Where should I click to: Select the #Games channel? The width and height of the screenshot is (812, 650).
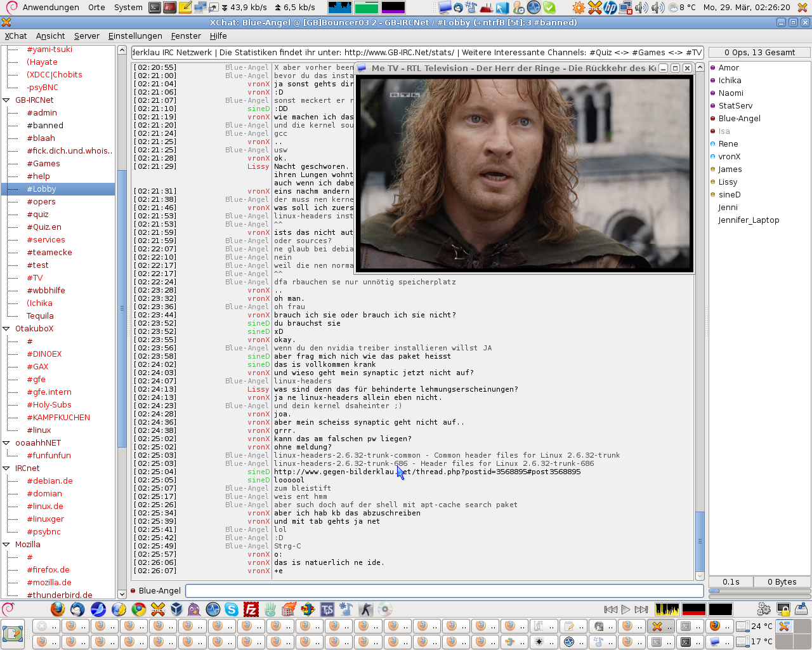(43, 164)
